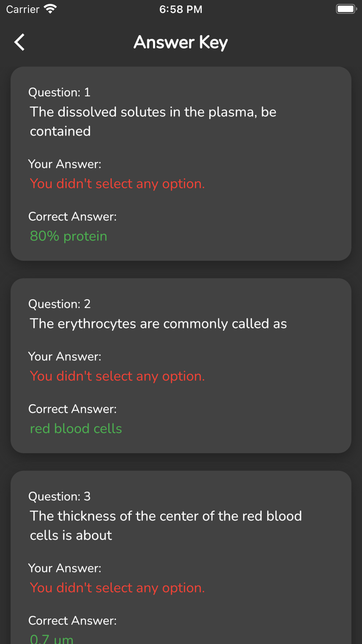Tap the erythrocytes question text in Question 2
The height and width of the screenshot is (644, 362).
pos(158,324)
